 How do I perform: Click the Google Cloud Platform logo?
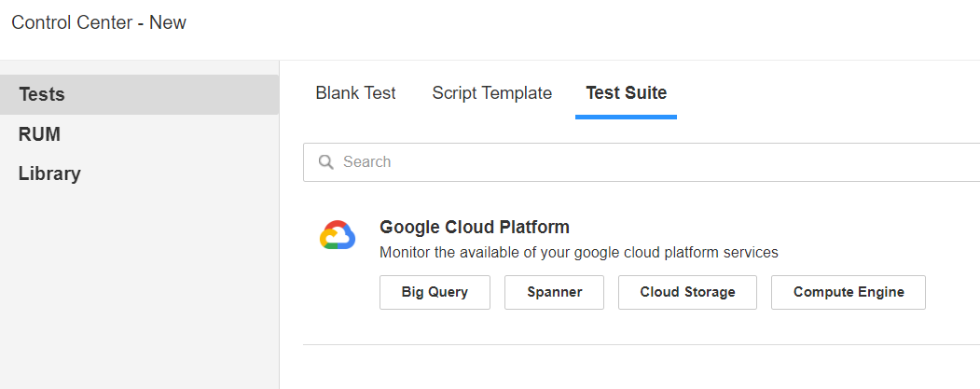click(338, 235)
